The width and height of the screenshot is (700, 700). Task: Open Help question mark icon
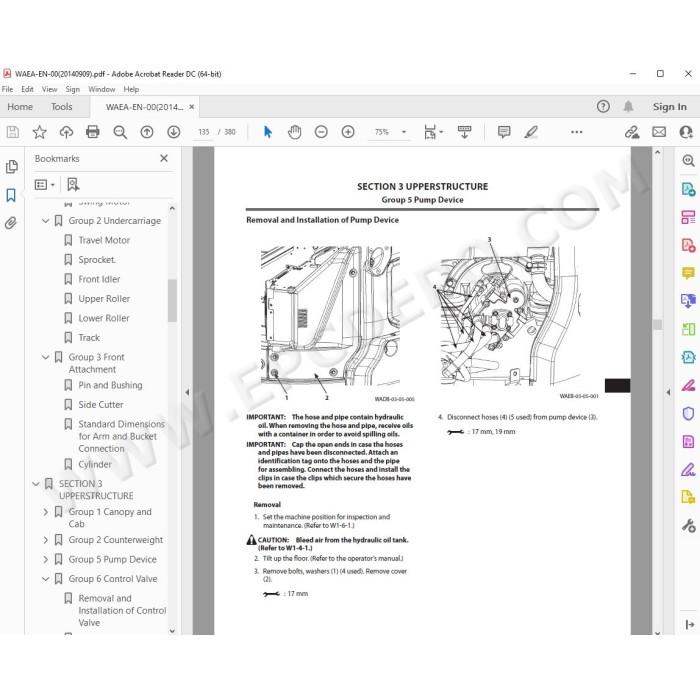click(x=603, y=106)
